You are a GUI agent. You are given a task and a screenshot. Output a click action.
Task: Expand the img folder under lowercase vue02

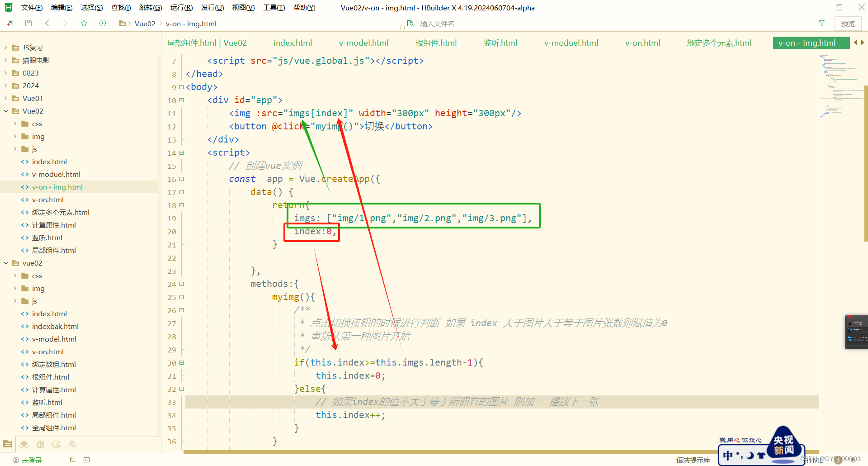tap(15, 288)
